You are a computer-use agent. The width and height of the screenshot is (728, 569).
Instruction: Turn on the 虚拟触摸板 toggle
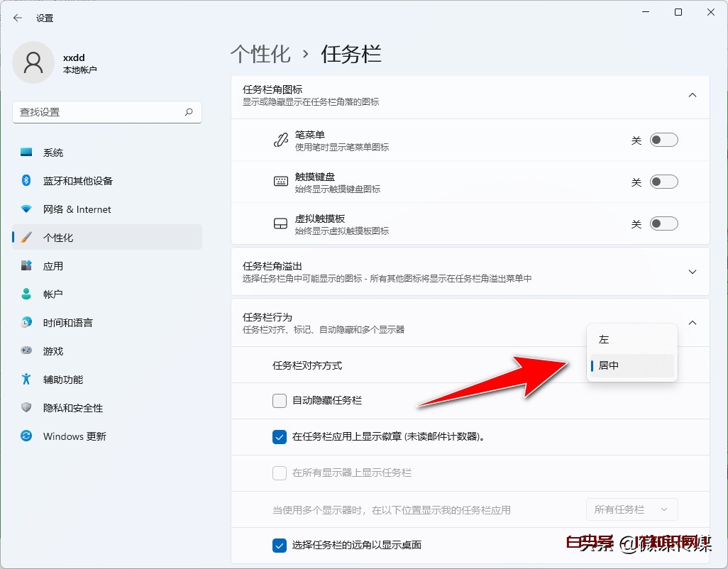(x=663, y=223)
